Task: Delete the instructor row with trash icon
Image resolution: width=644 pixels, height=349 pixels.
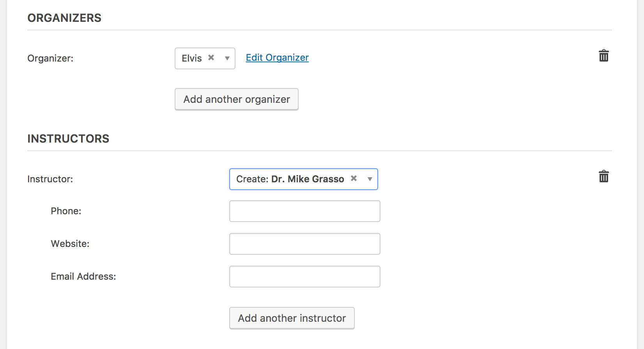Action: [x=603, y=177]
